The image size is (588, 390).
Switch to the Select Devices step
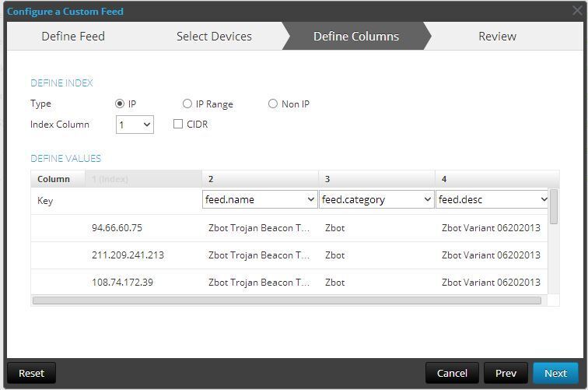(x=214, y=37)
